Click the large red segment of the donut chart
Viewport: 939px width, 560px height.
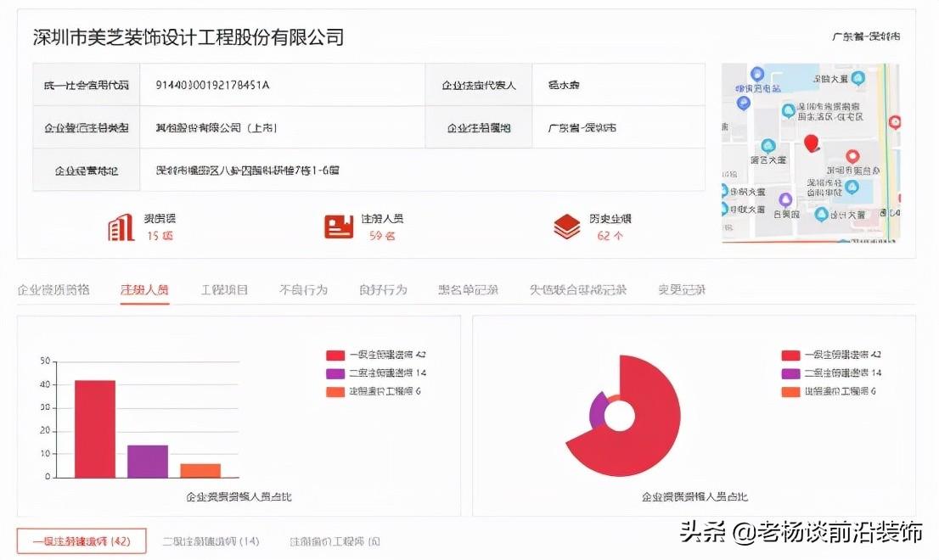tap(649, 431)
